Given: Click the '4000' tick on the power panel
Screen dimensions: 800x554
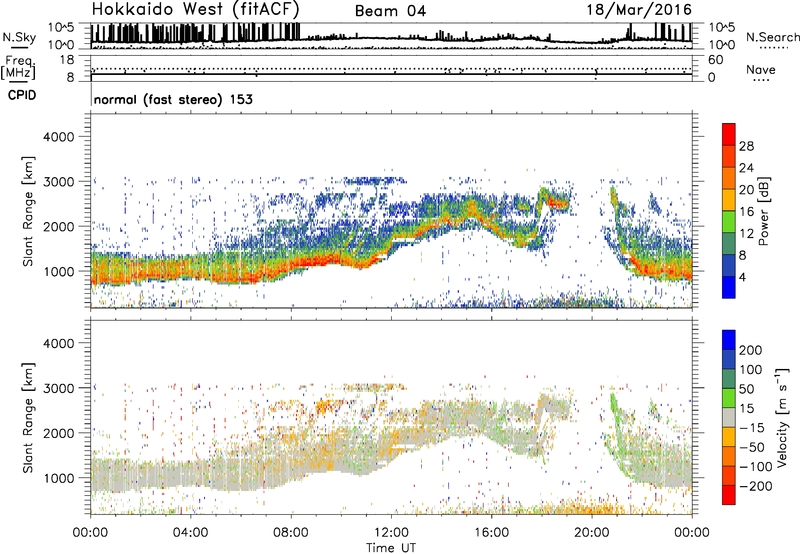Looking at the screenshot, I should tap(58, 137).
